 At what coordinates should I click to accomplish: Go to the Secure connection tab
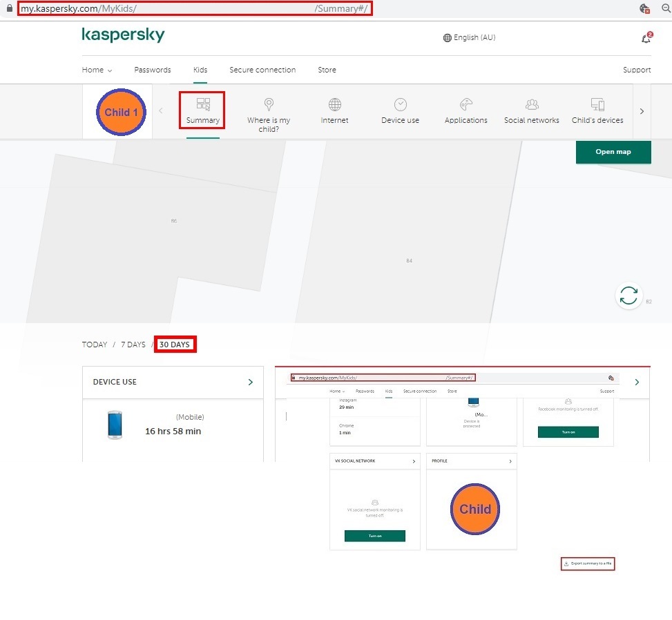pyautogui.click(x=262, y=70)
